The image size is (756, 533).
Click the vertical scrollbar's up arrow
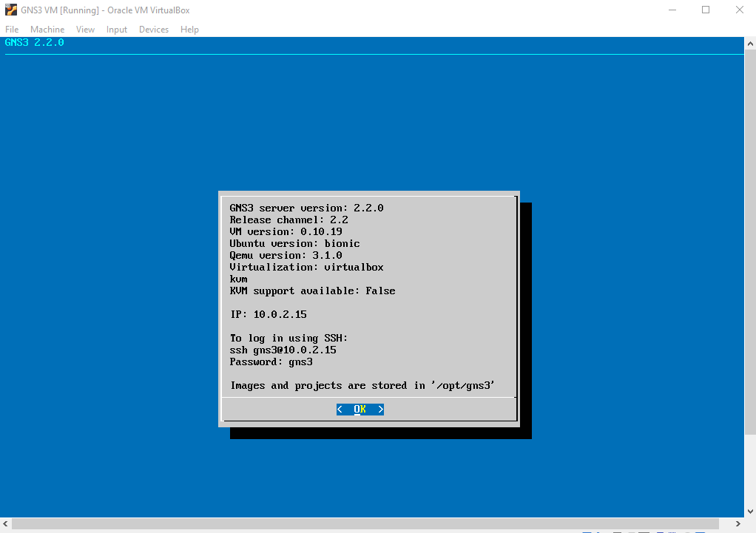click(749, 42)
